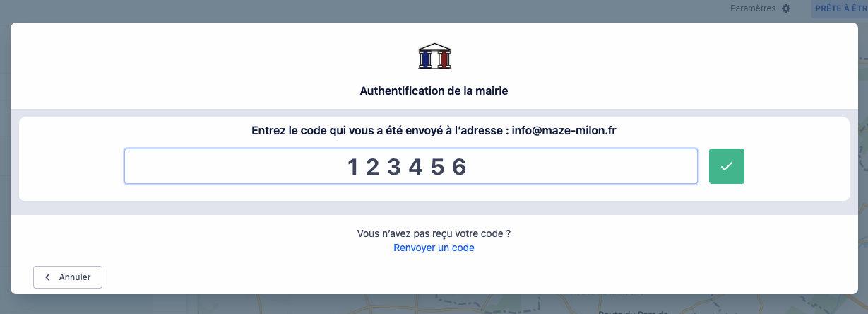This screenshot has width=868, height=314.
Task: Click the dimmed map below the dialog
Action: pyautogui.click(x=494, y=305)
